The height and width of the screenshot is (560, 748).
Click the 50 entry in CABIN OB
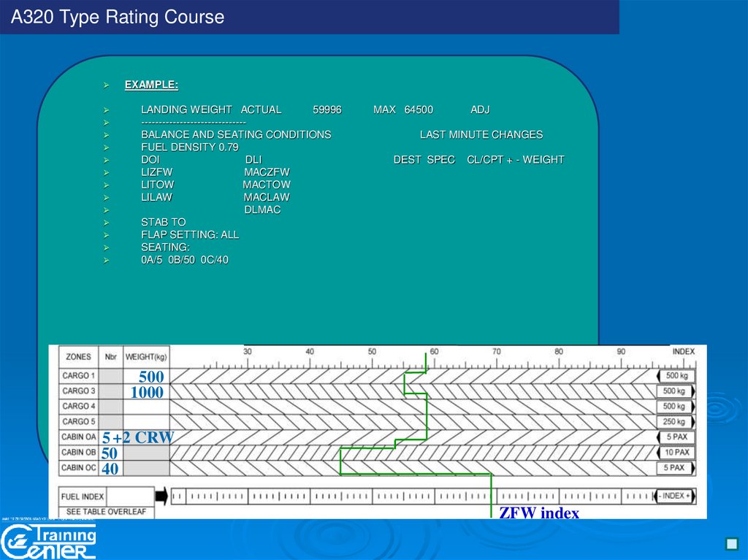point(110,453)
